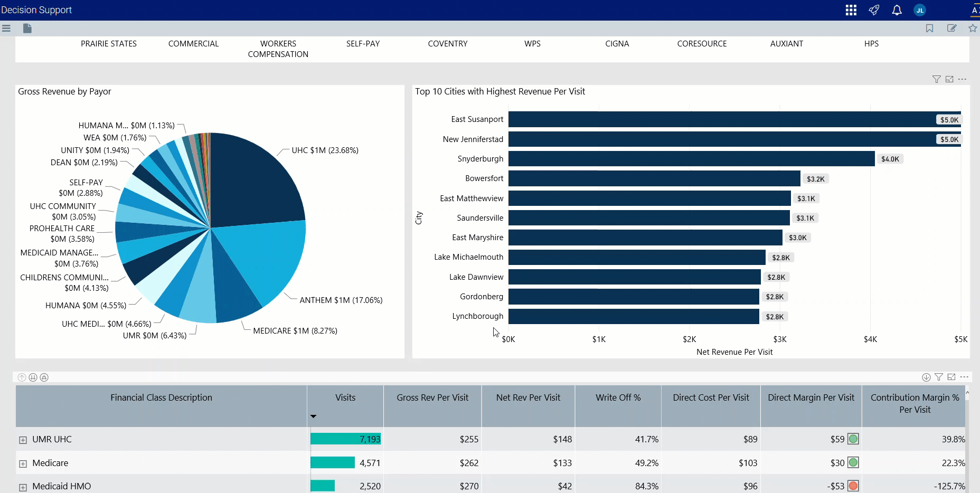Click expand-all-down-one-level icon above table

click(x=33, y=377)
